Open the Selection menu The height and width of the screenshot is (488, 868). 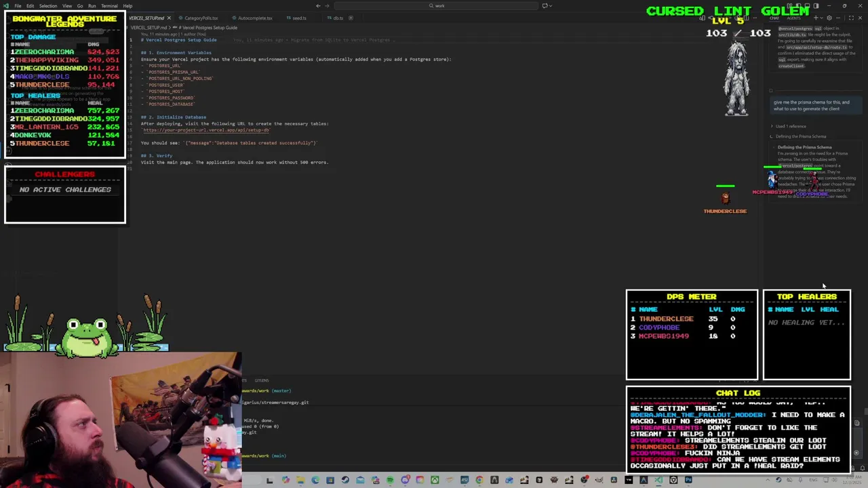point(48,5)
